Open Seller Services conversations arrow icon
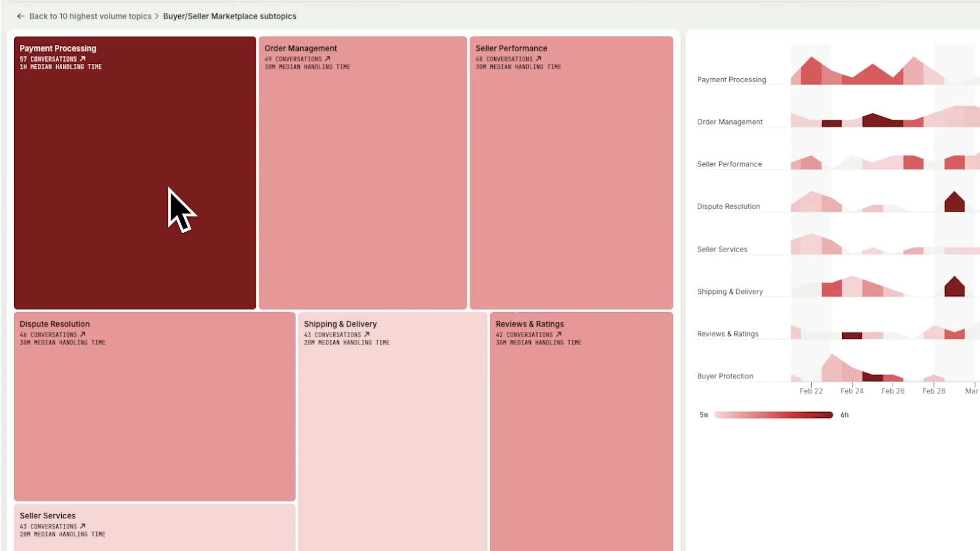This screenshot has height=551, width=980. pyautogui.click(x=83, y=527)
